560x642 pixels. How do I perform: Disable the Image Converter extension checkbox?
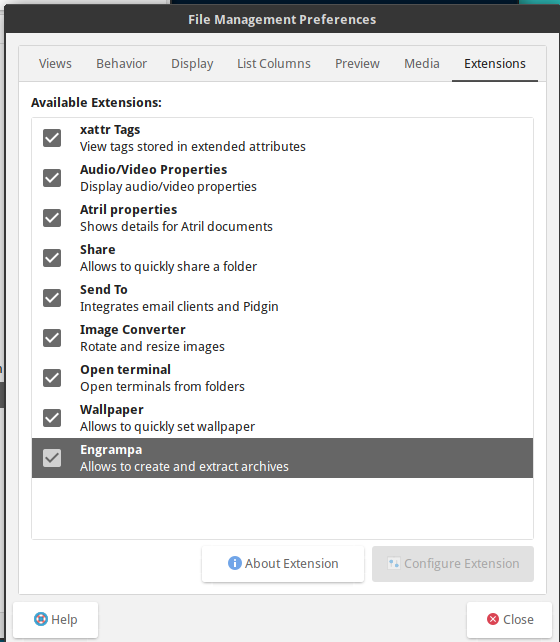point(52,338)
